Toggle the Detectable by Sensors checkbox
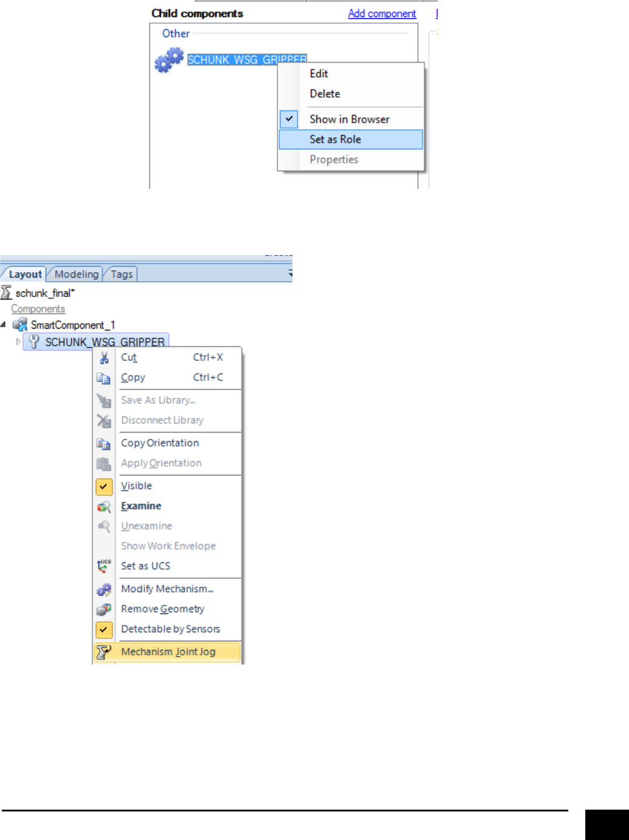 [104, 629]
